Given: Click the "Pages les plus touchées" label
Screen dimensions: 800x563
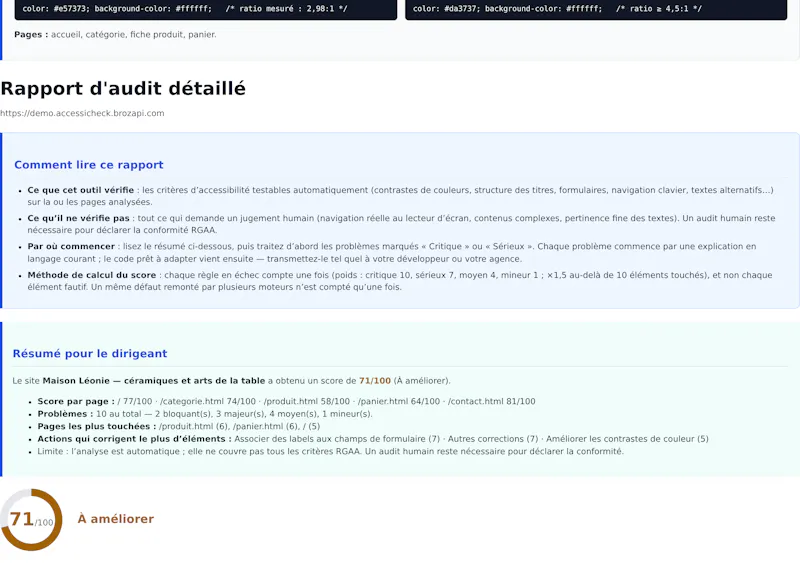Looking at the screenshot, I should [x=97, y=426].
